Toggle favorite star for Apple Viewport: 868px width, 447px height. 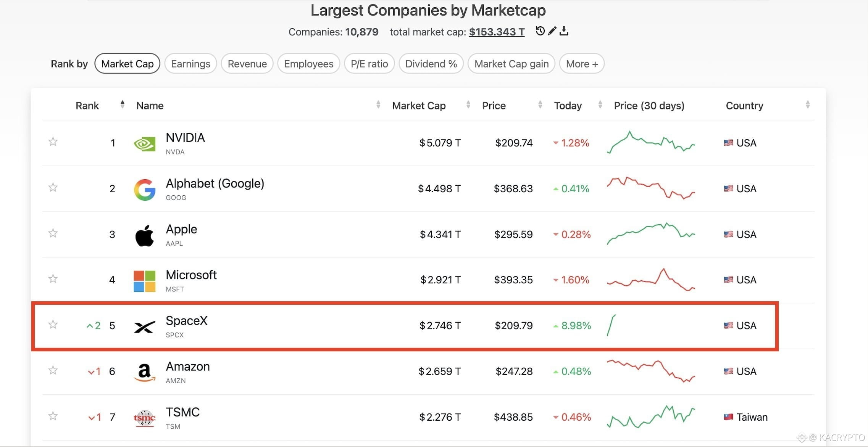click(x=53, y=233)
